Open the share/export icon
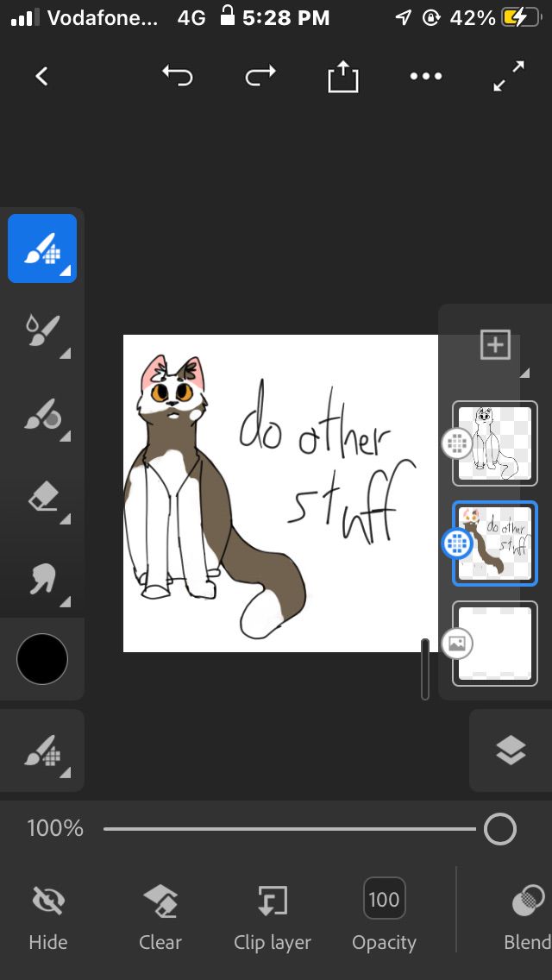The width and height of the screenshot is (552, 980). (342, 78)
